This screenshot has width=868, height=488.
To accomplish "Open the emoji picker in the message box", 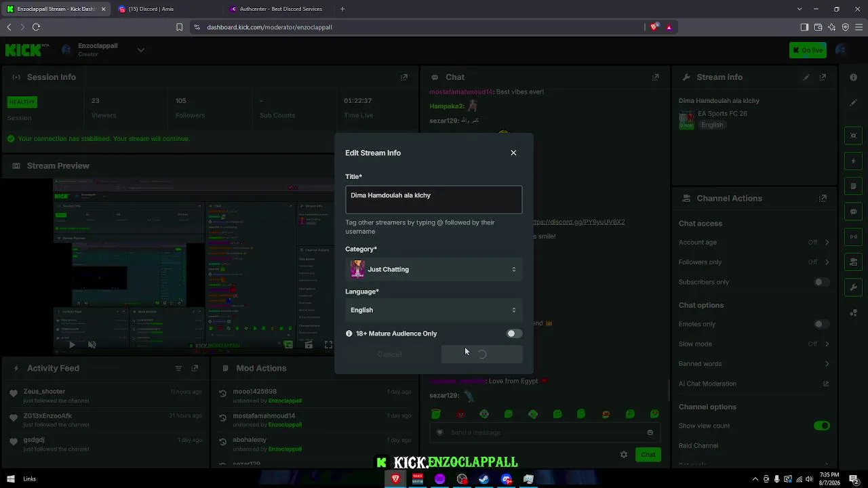I will 650,432.
